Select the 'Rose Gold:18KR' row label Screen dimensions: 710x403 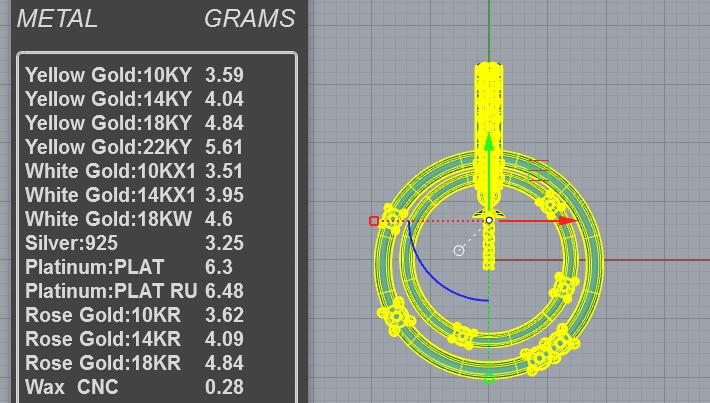coord(103,363)
